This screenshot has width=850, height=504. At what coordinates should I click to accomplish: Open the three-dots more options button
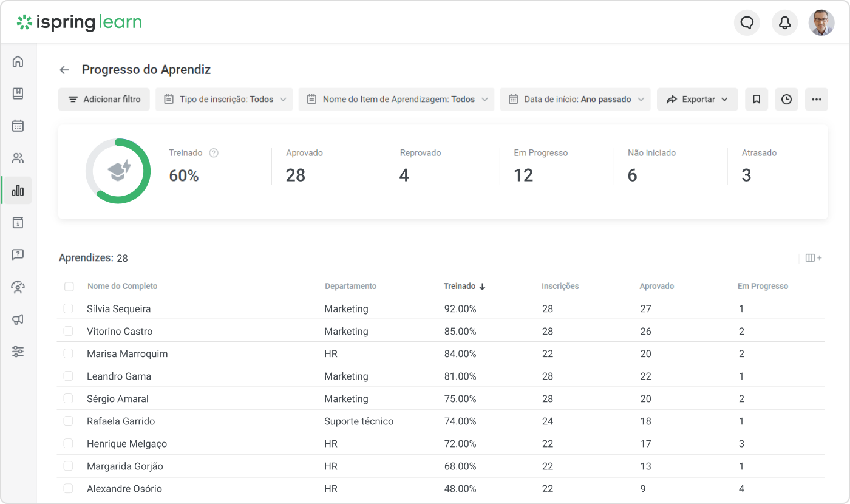817,99
